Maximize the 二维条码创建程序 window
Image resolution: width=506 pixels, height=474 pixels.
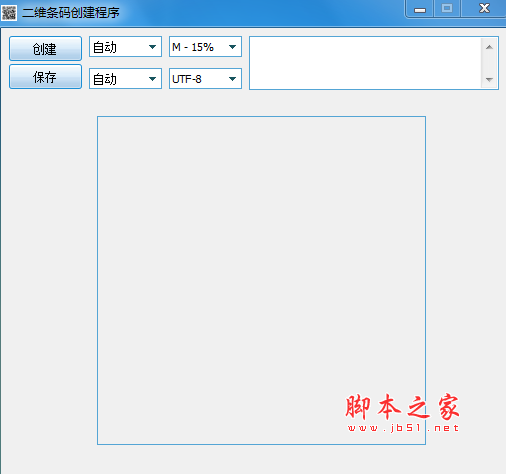tap(447, 8)
